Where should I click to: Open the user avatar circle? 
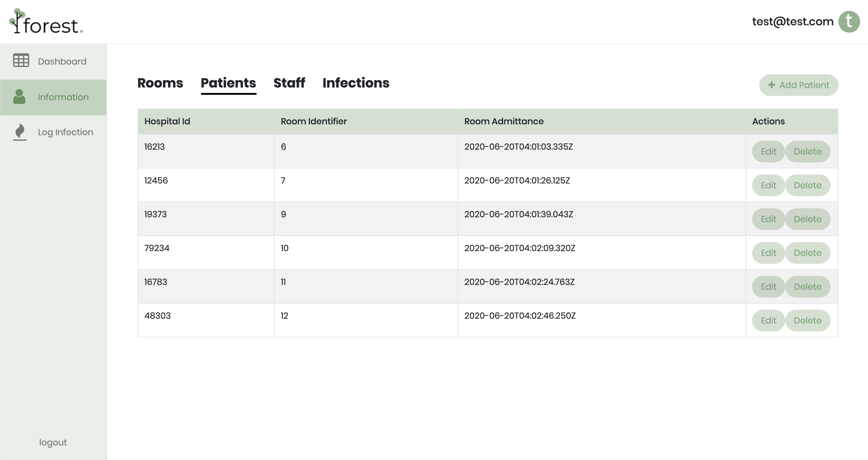849,21
